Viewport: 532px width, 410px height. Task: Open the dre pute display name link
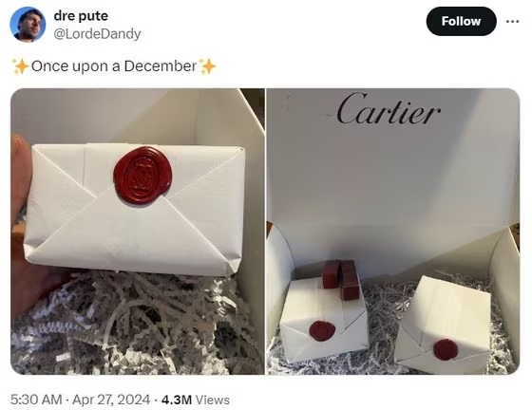pyautogui.click(x=81, y=16)
